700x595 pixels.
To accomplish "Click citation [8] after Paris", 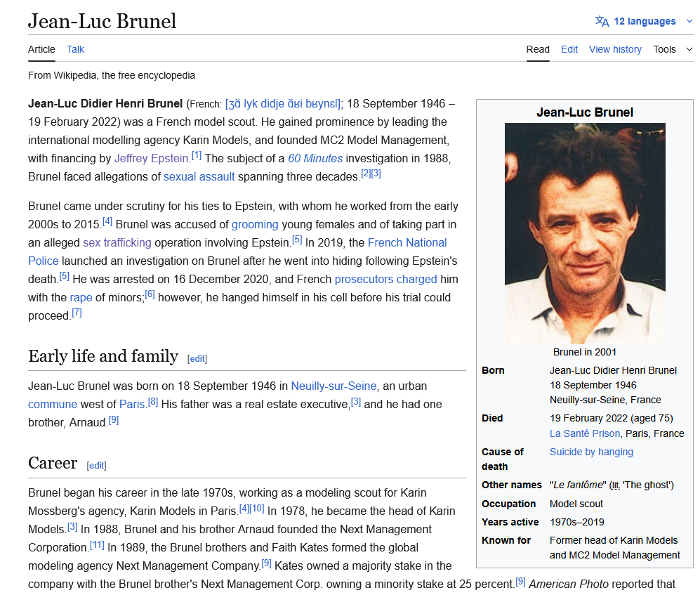I will pos(153,401).
